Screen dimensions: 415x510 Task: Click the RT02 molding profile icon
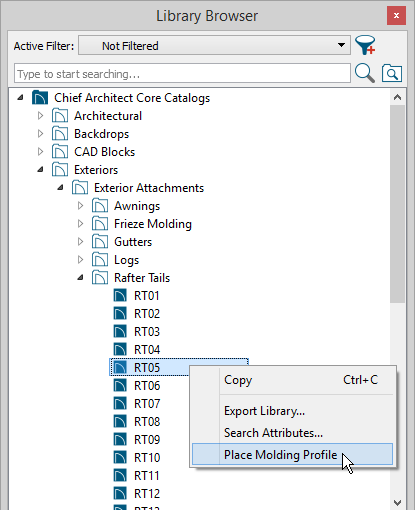120,314
